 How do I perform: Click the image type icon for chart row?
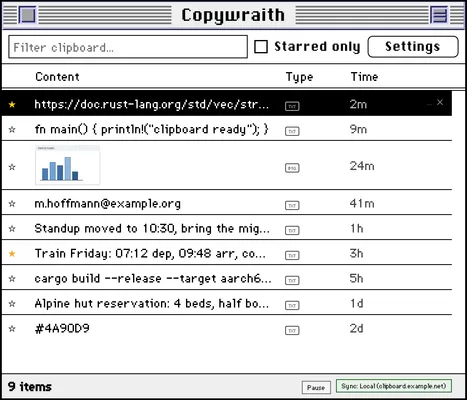tap(292, 168)
